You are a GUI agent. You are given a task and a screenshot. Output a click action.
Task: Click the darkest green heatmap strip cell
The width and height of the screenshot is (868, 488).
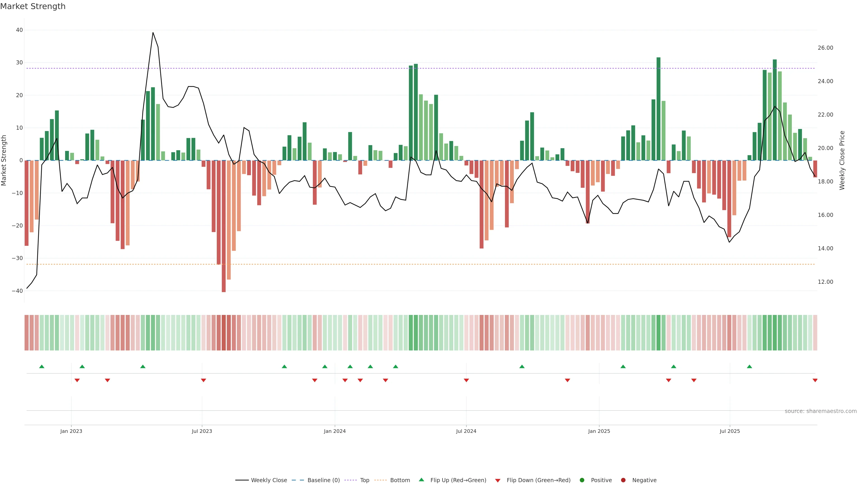pos(658,333)
